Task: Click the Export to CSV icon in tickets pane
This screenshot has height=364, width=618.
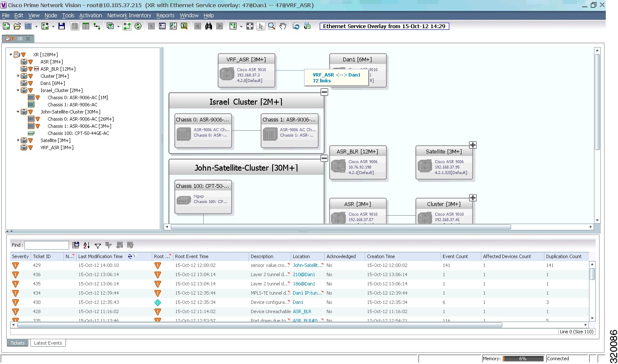Action: coord(76,245)
